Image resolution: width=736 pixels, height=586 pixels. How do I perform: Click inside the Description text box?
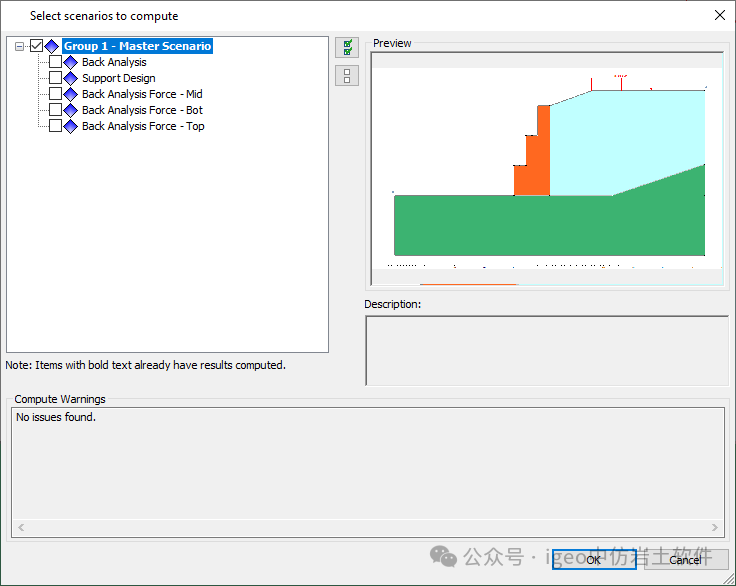click(547, 351)
